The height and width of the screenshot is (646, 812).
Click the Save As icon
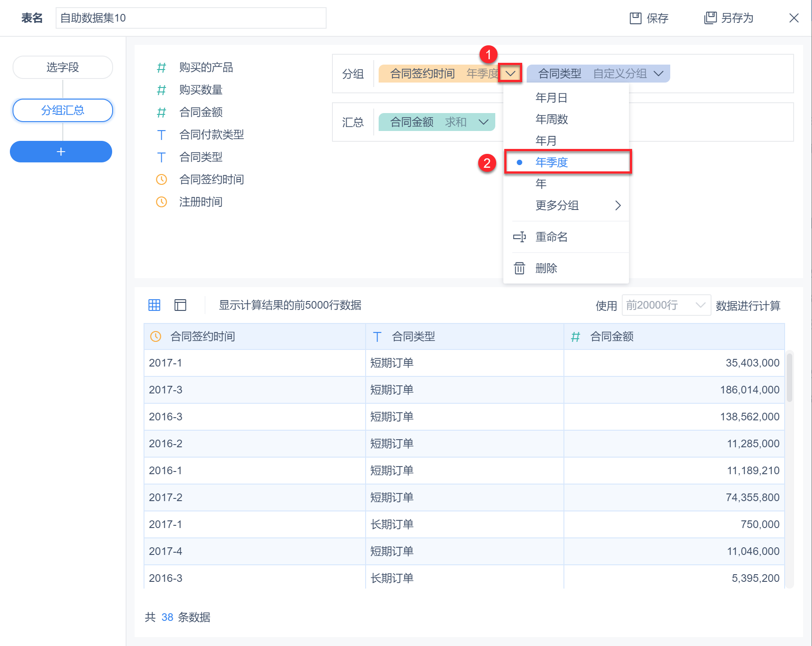coord(710,18)
